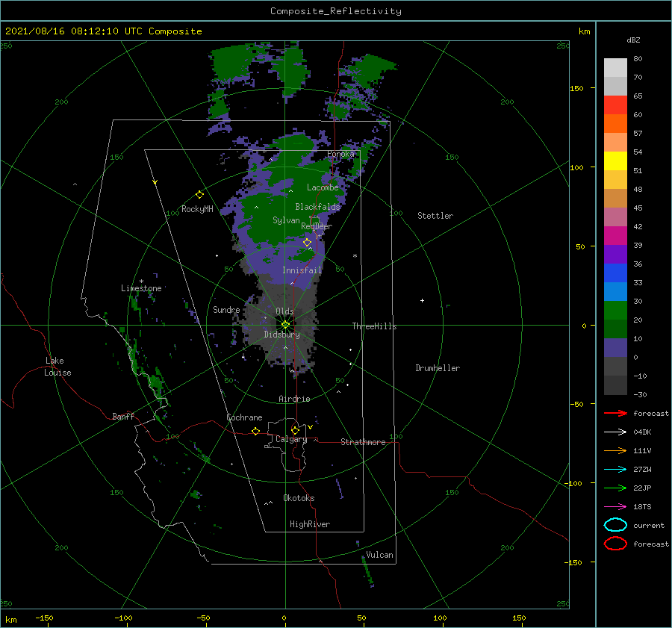Click the Banff label
The width and height of the screenshot is (672, 628).
(123, 417)
